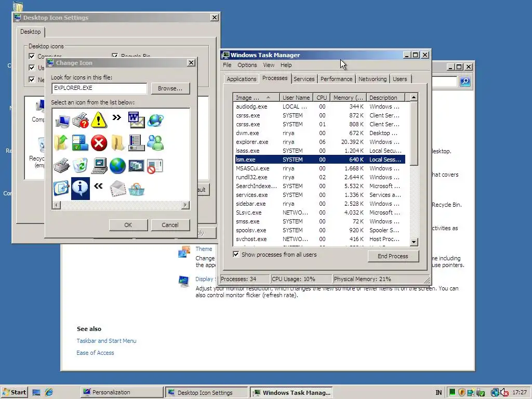Toggle the second Desktop icons checkbox
Screen dimensions: 532x399
(32, 68)
